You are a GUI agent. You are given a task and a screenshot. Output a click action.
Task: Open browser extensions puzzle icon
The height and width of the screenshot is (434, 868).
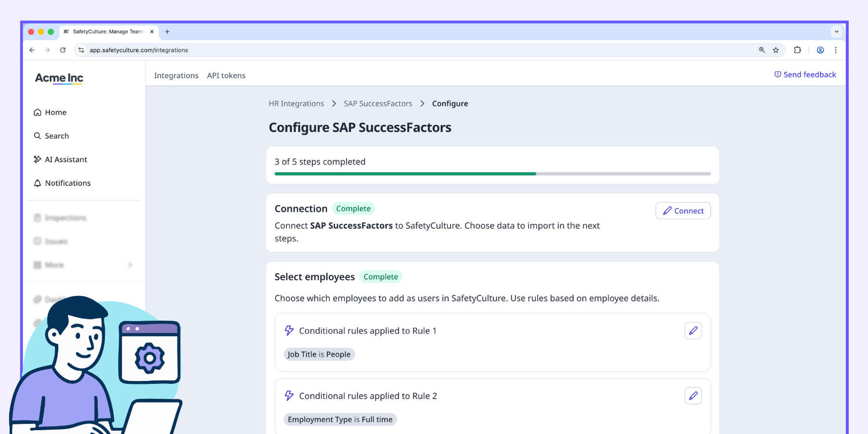pyautogui.click(x=797, y=50)
